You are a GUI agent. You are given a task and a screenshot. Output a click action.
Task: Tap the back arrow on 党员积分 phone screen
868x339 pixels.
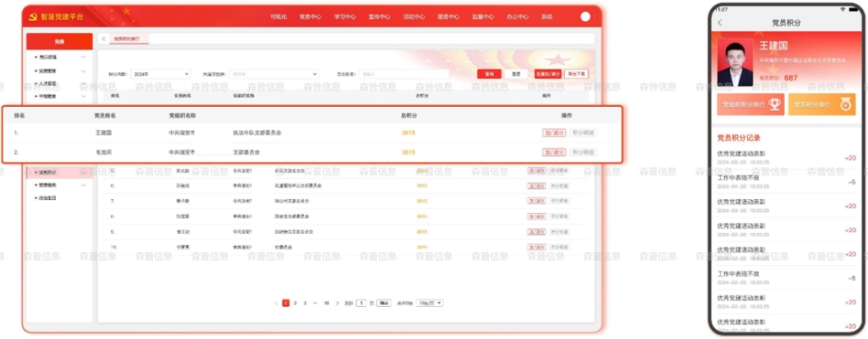pos(720,23)
